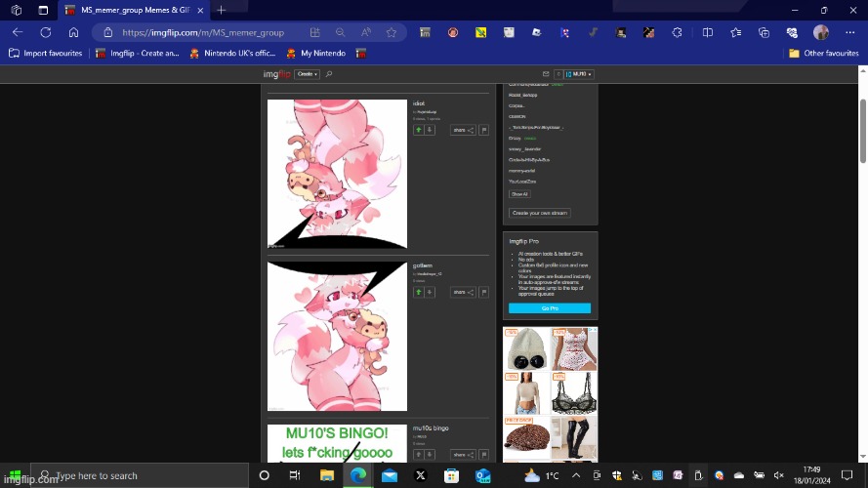This screenshot has height=488, width=868.
Task: Expand the 'Other favourites' folder
Action: pyautogui.click(x=824, y=53)
